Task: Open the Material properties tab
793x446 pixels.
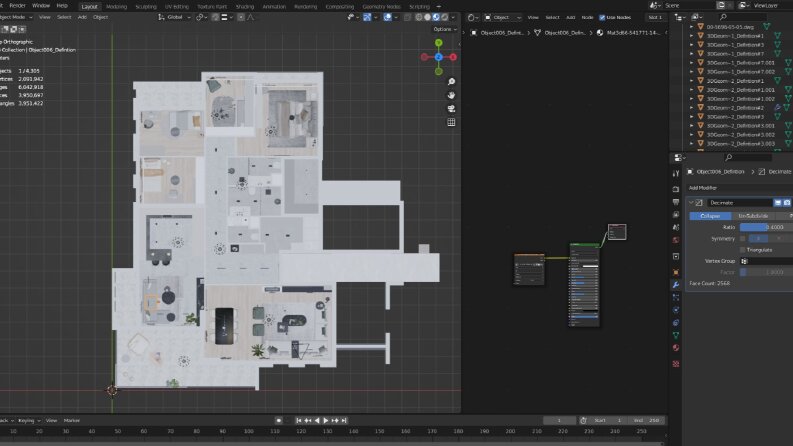Action: click(676, 348)
